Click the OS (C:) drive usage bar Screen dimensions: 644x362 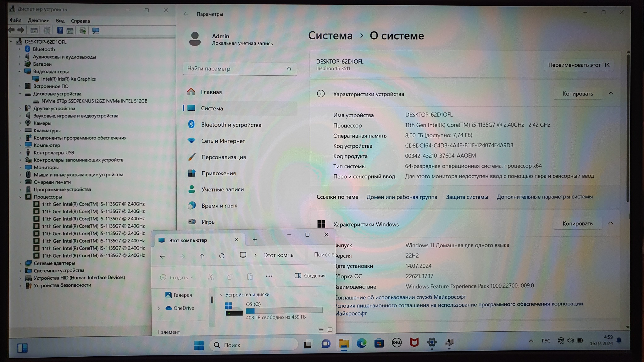284,310
